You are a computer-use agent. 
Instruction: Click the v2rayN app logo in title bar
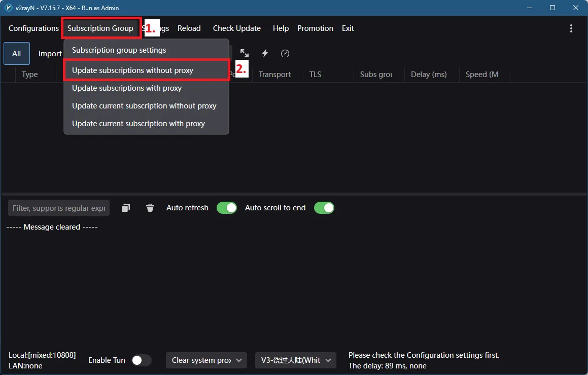(8, 8)
